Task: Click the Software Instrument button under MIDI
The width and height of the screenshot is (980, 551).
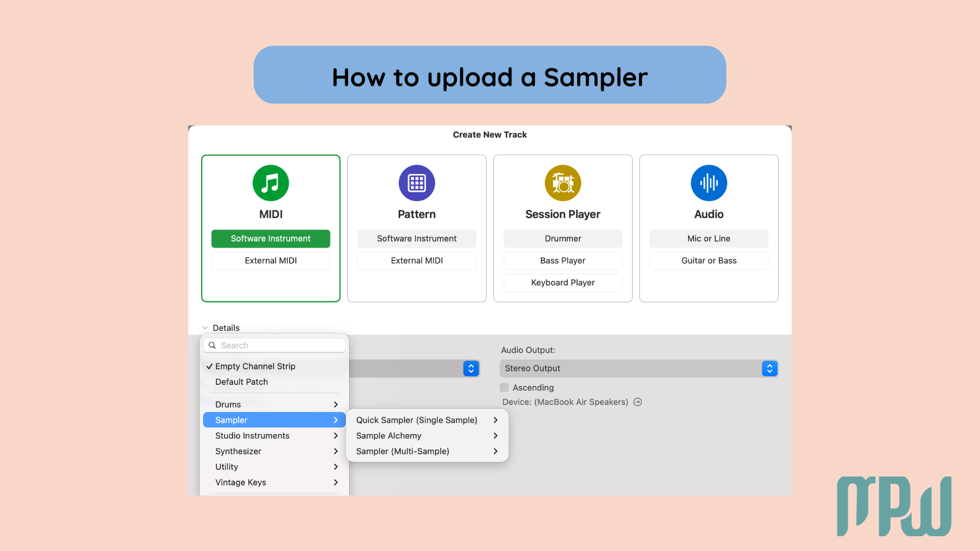Action: [x=271, y=238]
